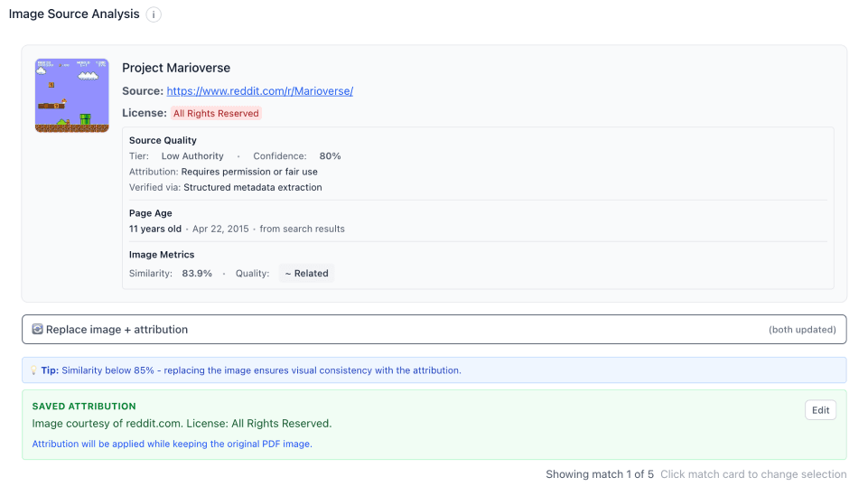Click the Low Authority tier value
Viewport: 868px width, 496px height.
pyautogui.click(x=192, y=156)
